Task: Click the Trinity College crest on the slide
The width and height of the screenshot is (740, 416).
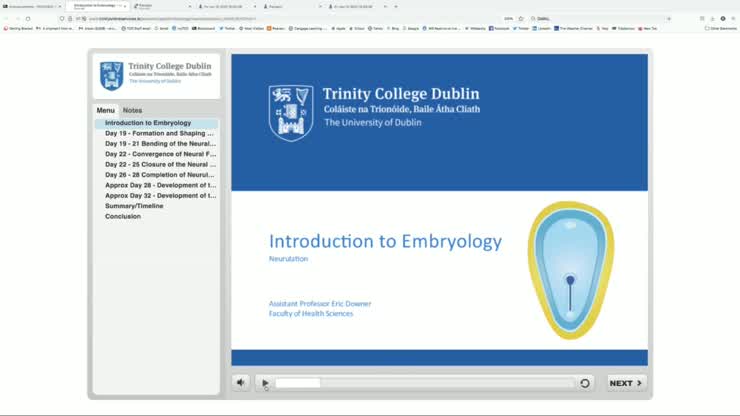Action: pos(291,113)
